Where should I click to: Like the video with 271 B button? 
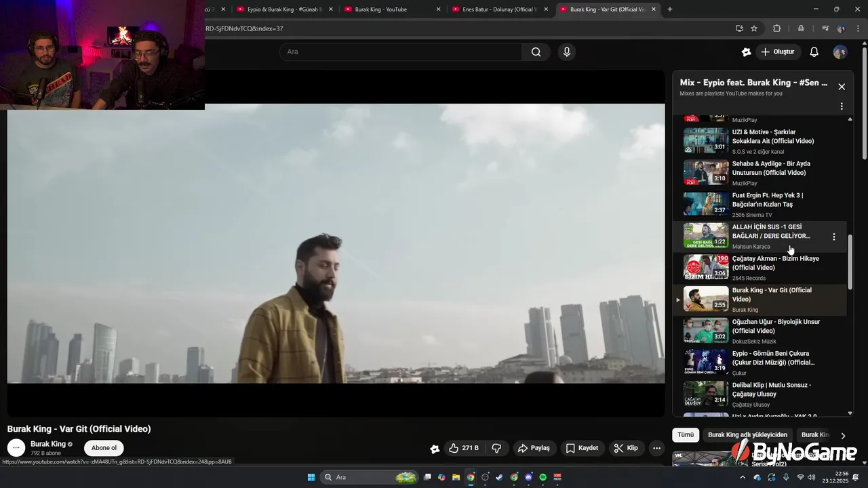[x=464, y=448]
